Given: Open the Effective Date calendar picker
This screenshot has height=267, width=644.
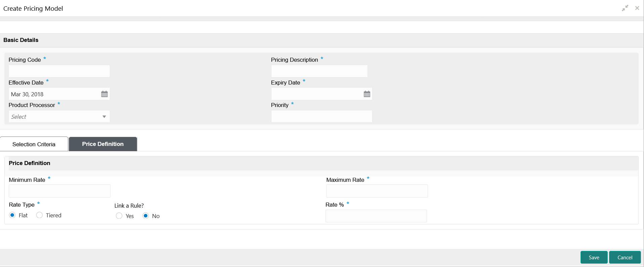Looking at the screenshot, I should 104,94.
